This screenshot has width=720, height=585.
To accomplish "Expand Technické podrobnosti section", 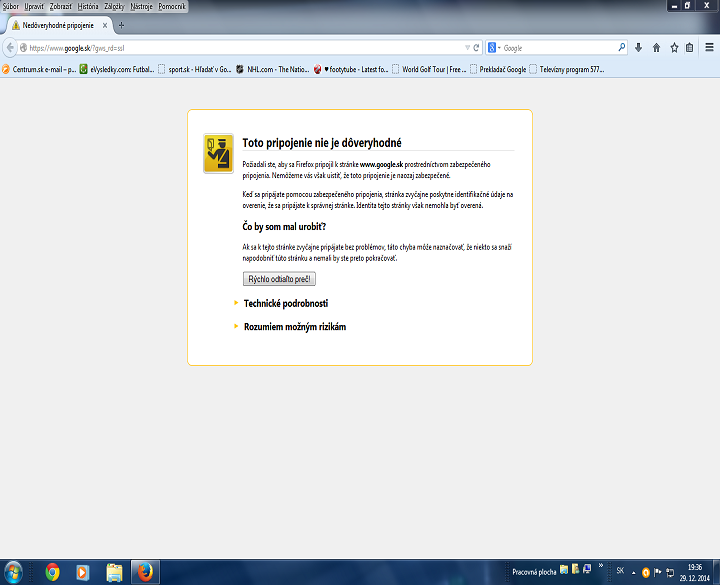I will [286, 303].
